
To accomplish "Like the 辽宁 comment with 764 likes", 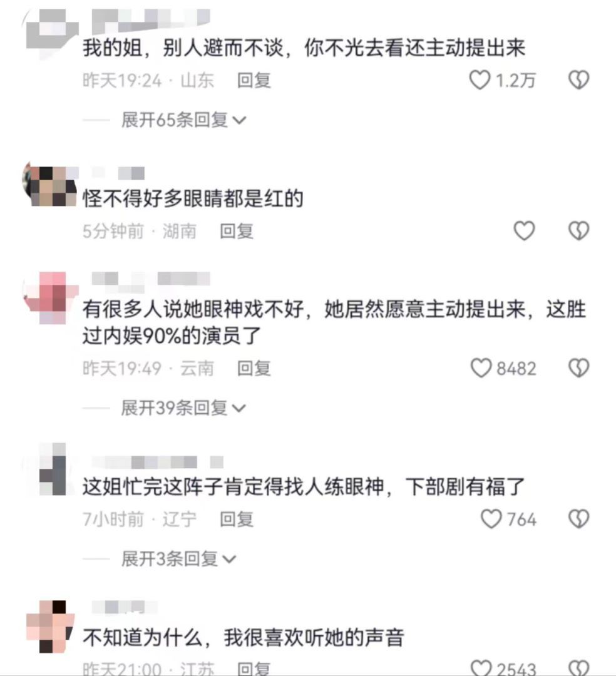I will [x=491, y=519].
